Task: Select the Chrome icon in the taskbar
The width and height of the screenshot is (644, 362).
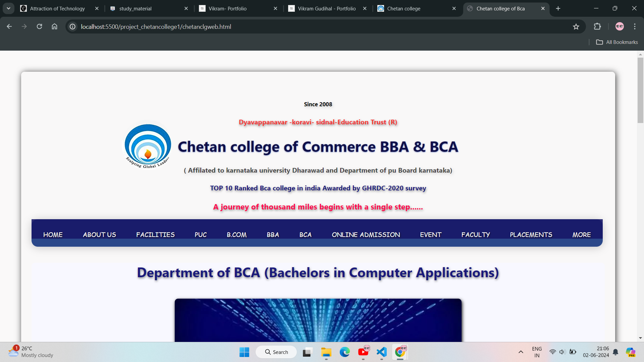Action: tap(400, 352)
